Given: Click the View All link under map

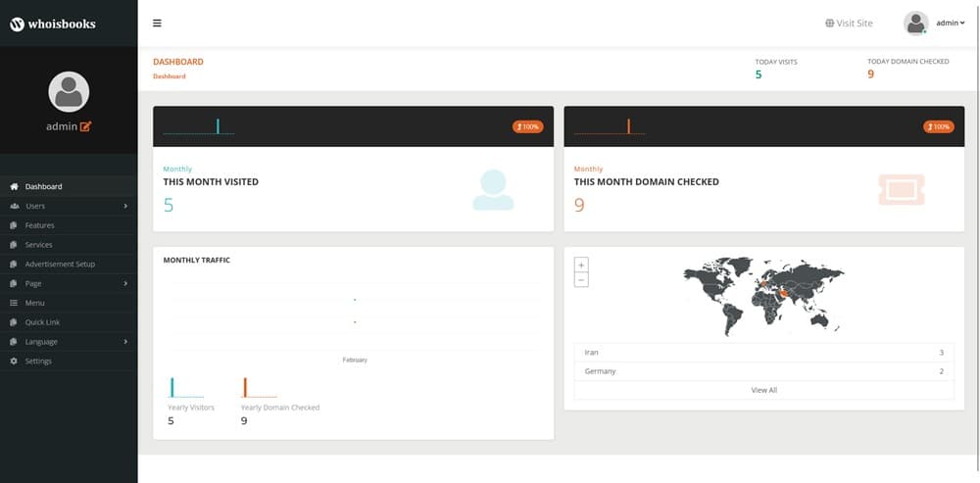Looking at the screenshot, I should point(763,390).
